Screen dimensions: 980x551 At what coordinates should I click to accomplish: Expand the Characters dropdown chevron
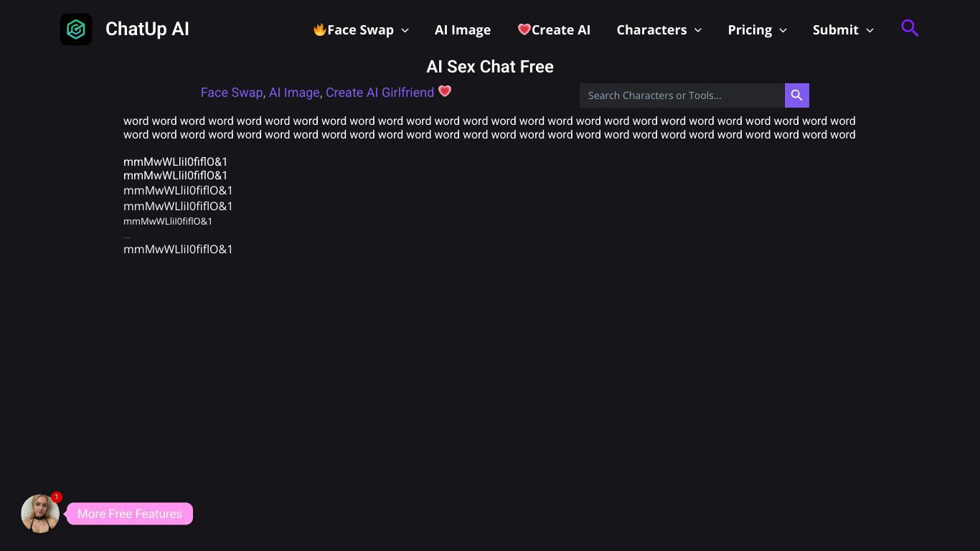point(698,30)
